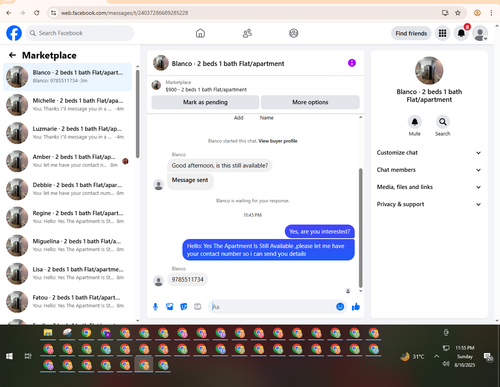Screen dimensions: 500x387
Task: Open the Miguelina conversation
Action: click(67, 245)
